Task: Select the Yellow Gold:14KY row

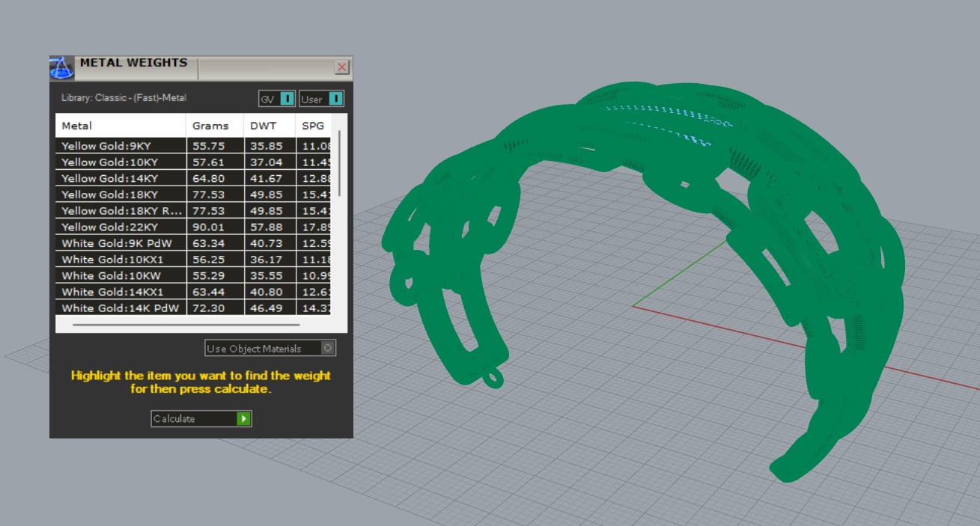Action: 194,178
